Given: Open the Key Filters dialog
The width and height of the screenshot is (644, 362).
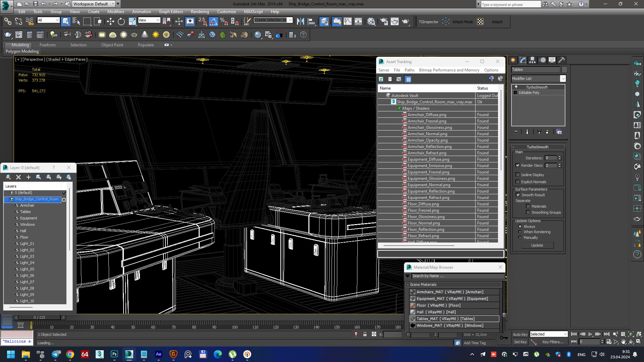Looking at the screenshot, I should pos(553,342).
